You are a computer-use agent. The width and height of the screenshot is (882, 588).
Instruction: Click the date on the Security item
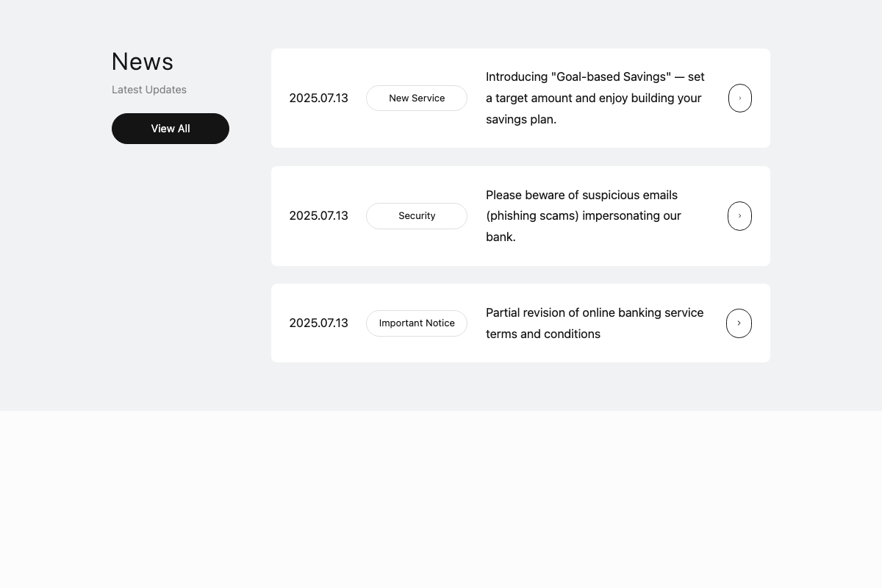click(318, 216)
